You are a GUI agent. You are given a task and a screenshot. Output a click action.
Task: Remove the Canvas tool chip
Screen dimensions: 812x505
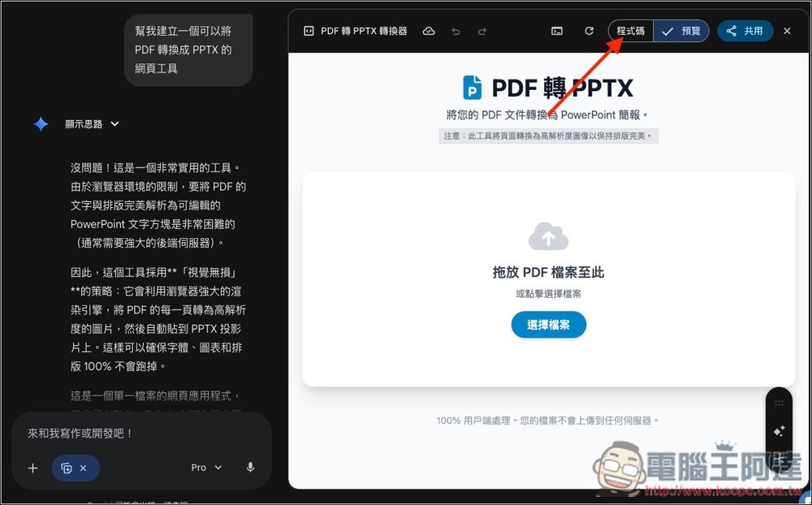pyautogui.click(x=84, y=468)
